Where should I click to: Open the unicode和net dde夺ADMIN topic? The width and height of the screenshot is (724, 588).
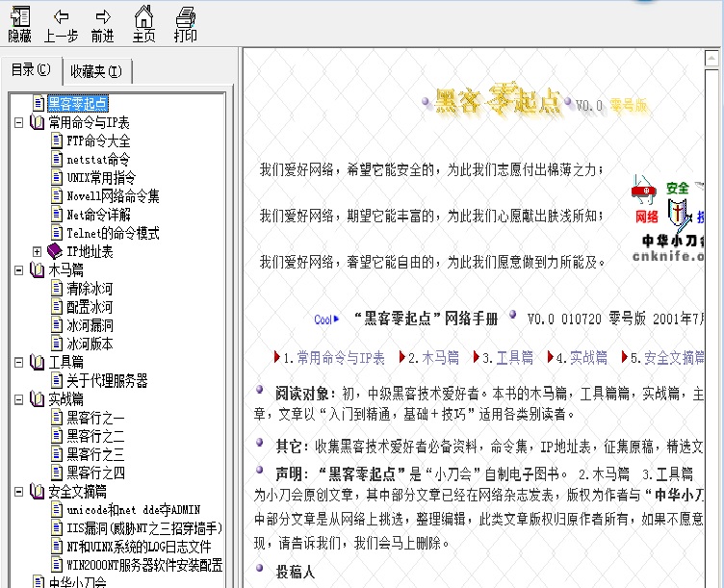134,510
